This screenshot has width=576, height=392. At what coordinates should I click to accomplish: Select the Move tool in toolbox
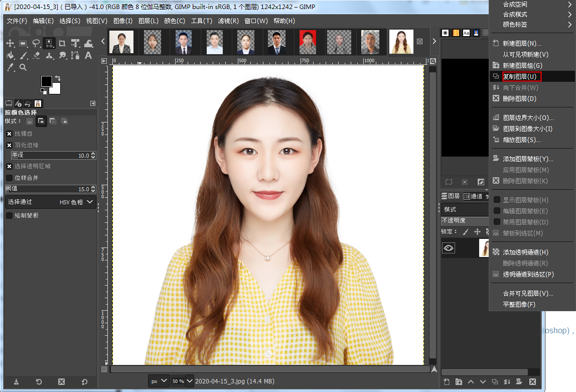pyautogui.click(x=10, y=43)
